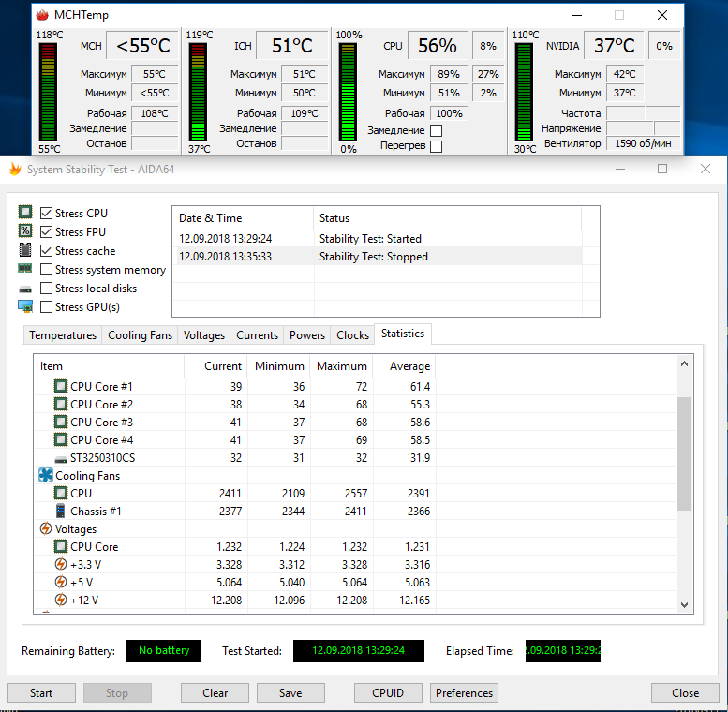The height and width of the screenshot is (712, 728).
Task: Select the Stability Test: Stopped log row
Action: pyautogui.click(x=377, y=257)
